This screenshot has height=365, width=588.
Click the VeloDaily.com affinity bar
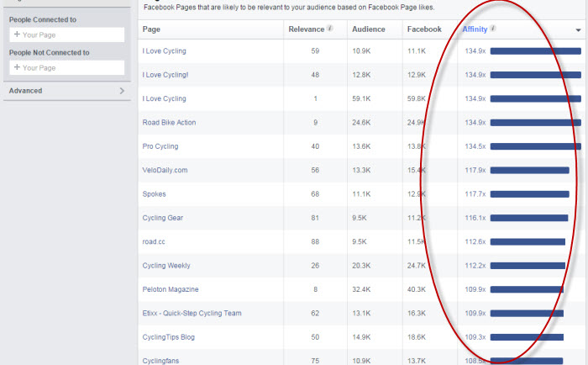click(529, 171)
